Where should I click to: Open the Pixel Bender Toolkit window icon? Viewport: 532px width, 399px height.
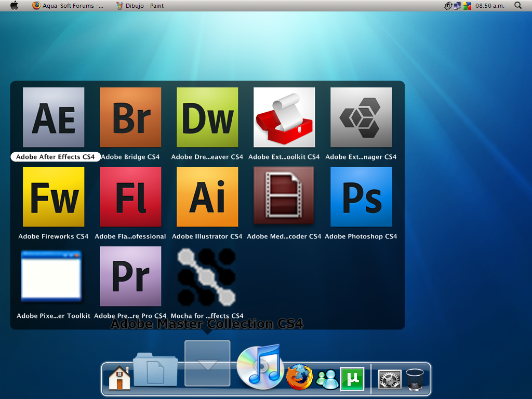51,276
